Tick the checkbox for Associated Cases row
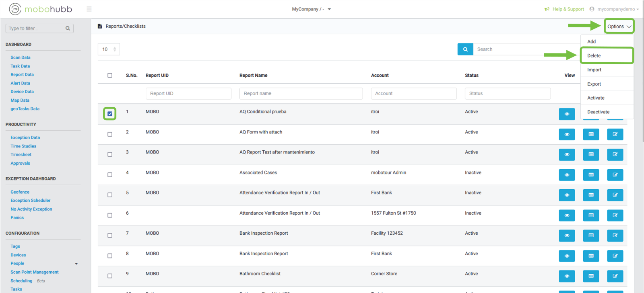This screenshot has width=644, height=293. point(110,175)
